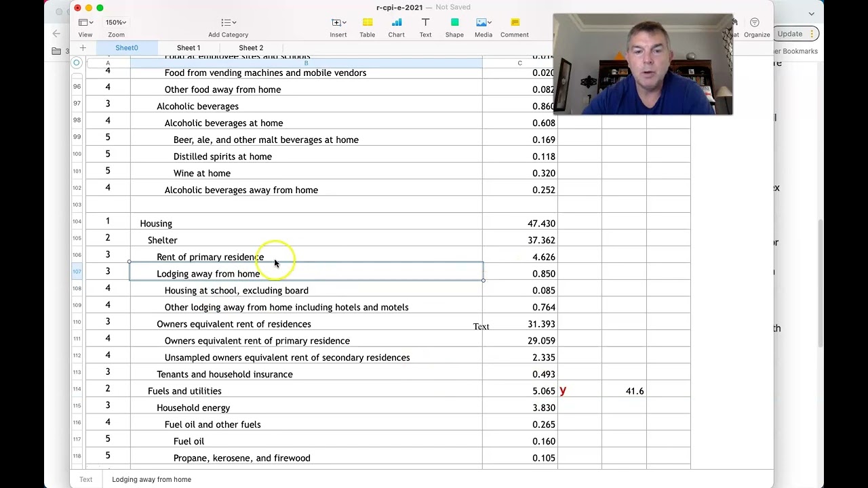Open the bookmarks folder icon in the browser
868x488 pixels.
tap(56, 51)
